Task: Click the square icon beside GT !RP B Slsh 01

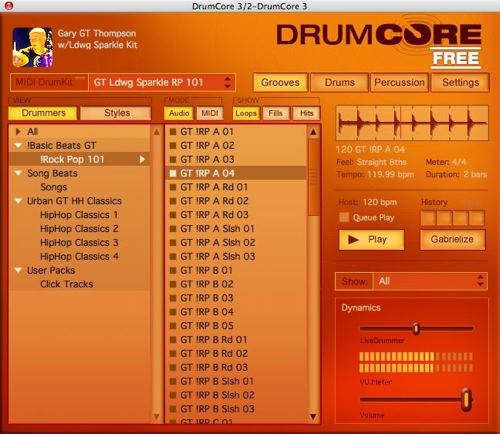Action: pos(173,381)
